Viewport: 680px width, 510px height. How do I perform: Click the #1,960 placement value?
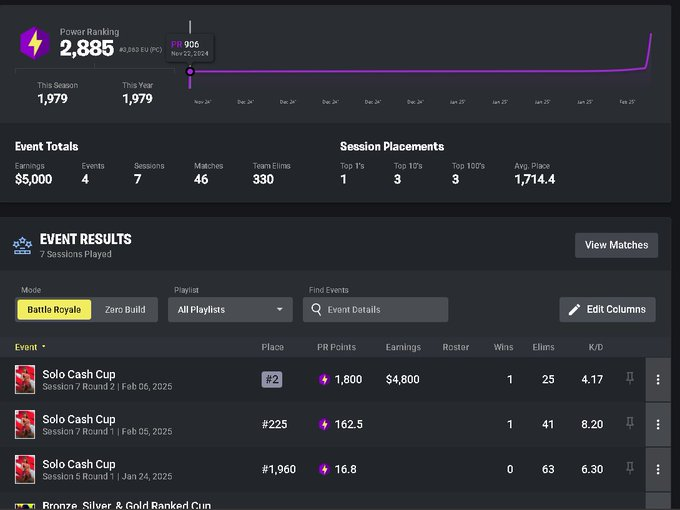pos(279,469)
